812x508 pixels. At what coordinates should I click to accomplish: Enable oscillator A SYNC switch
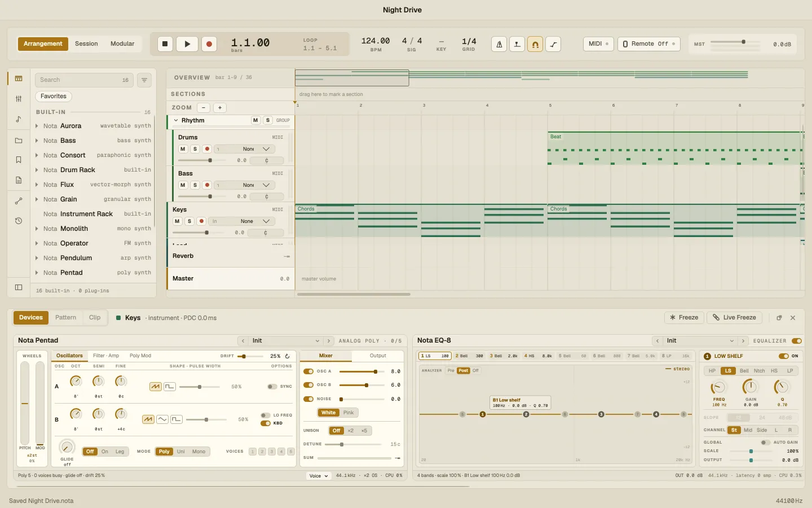coord(272,387)
